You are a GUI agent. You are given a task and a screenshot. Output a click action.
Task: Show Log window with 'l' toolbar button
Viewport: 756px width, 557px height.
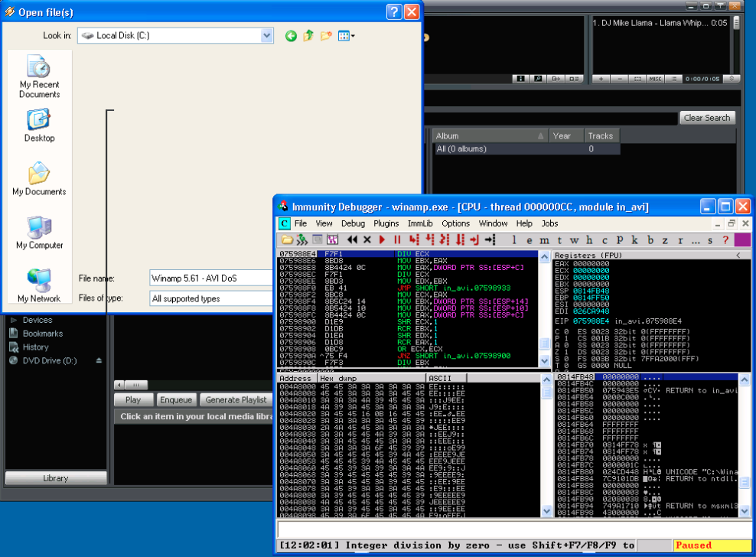click(x=514, y=239)
